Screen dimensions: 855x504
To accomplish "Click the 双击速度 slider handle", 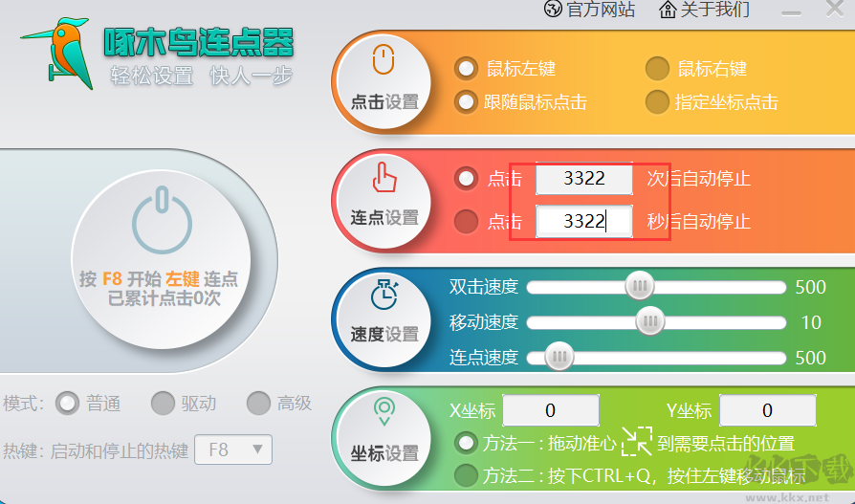I will click(639, 286).
